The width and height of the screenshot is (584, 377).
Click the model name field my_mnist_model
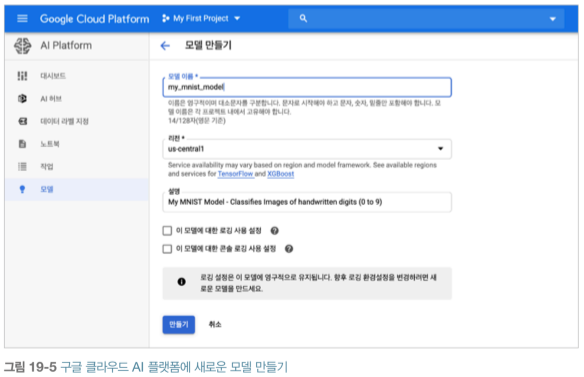pos(307,87)
